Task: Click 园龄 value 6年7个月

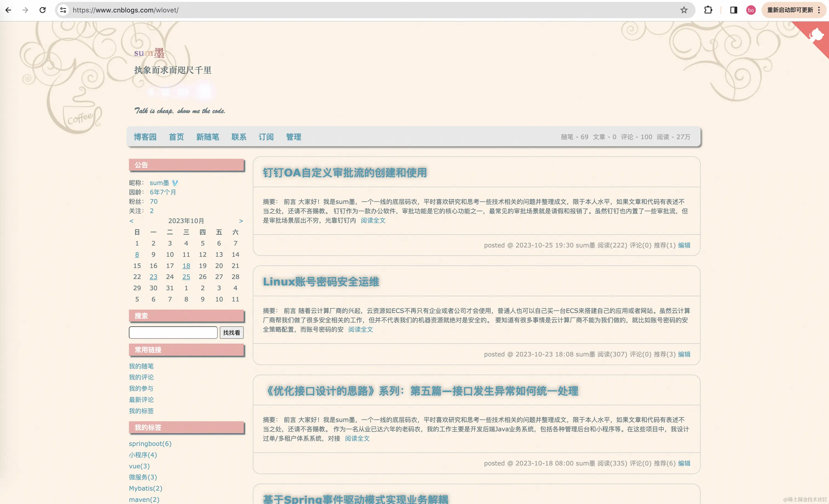Action: 163,192
